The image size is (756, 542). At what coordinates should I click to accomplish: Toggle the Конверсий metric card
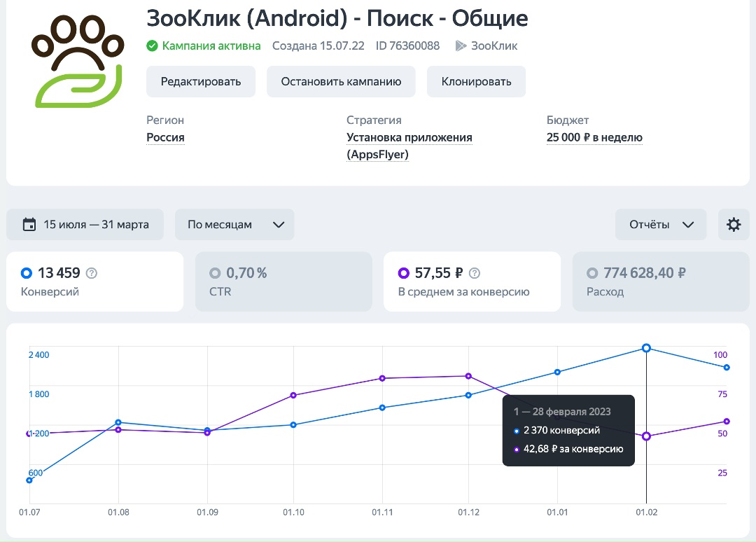coord(94,282)
